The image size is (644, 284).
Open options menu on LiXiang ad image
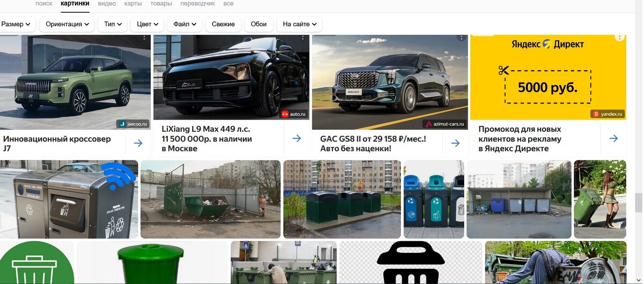(302, 38)
